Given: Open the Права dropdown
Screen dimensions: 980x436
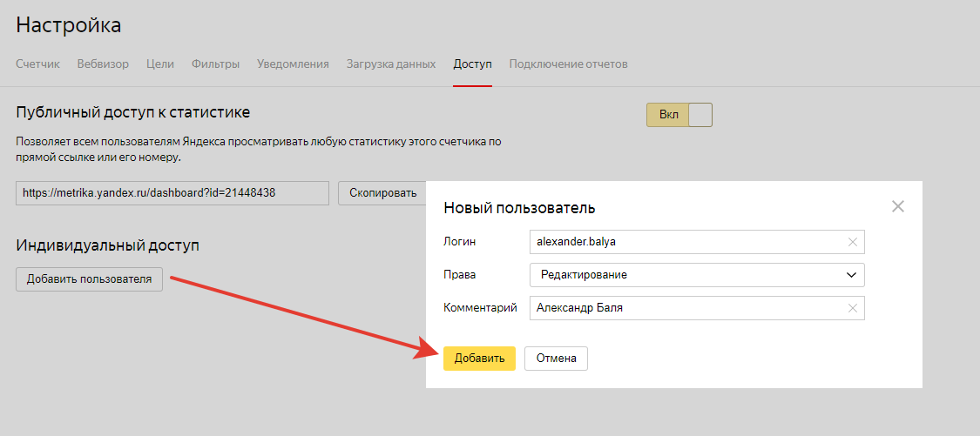Looking at the screenshot, I should (697, 275).
